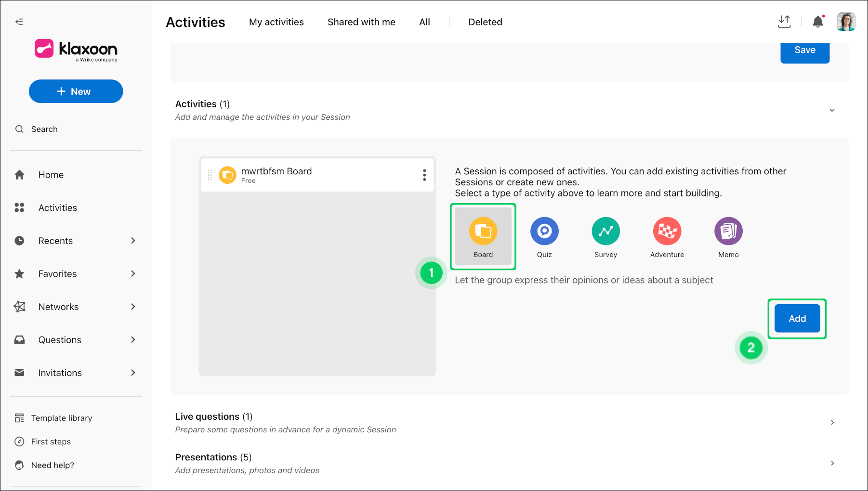This screenshot has height=491, width=868.
Task: Click the Search field in sidebar
Action: point(76,129)
